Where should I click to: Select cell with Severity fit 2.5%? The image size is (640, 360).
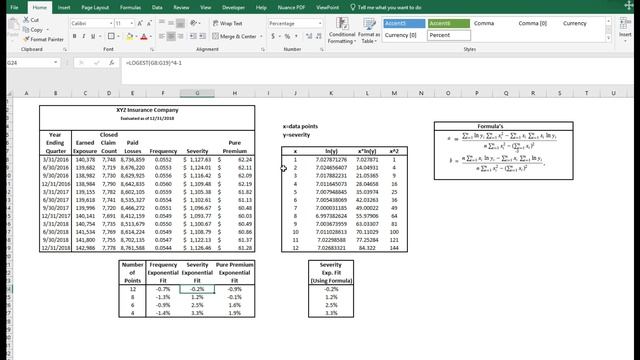pos(197,305)
